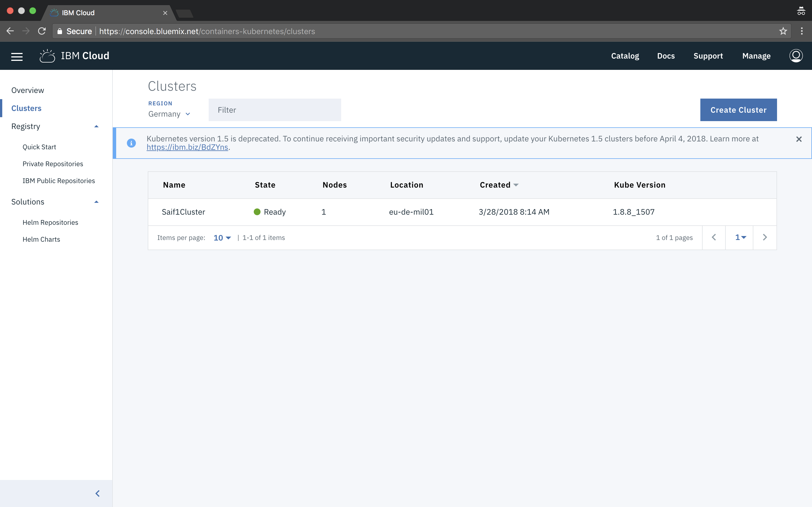Go to next page of clusters

[x=765, y=237]
